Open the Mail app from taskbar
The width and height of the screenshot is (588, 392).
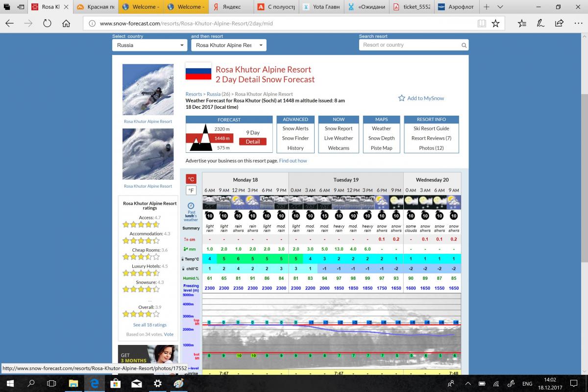[x=136, y=383]
